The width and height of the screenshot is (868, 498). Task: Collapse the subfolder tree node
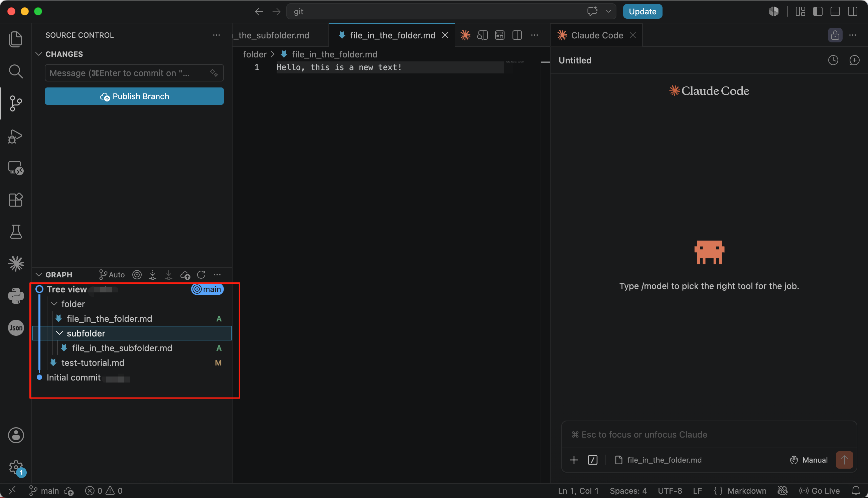(59, 333)
